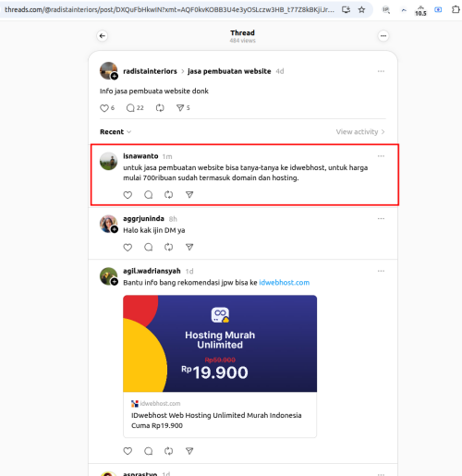Screen dimensions: 462x476
Task: Open the Hosting Murah Unlimited preview image
Action: pos(220,344)
